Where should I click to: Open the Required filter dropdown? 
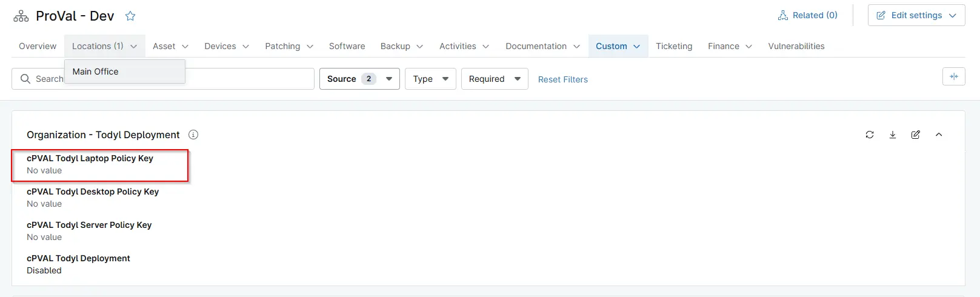pyautogui.click(x=495, y=79)
